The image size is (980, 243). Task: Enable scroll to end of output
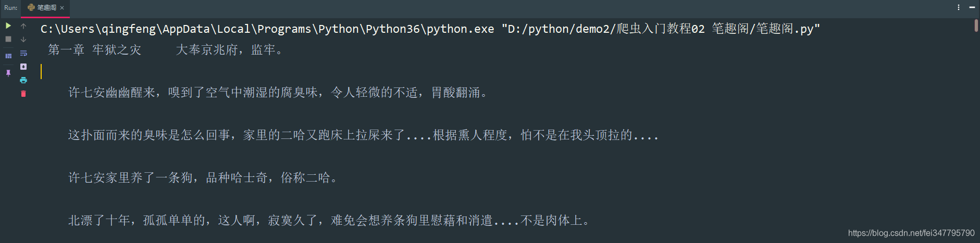23,67
